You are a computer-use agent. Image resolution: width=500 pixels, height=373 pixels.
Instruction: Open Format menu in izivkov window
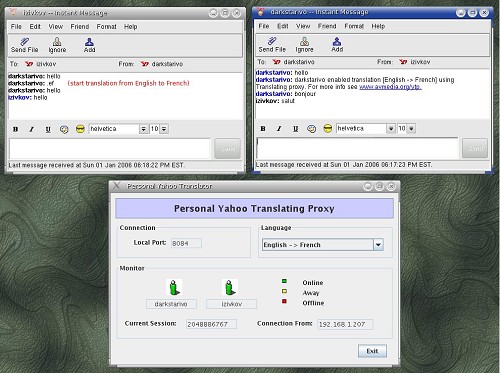[106, 26]
